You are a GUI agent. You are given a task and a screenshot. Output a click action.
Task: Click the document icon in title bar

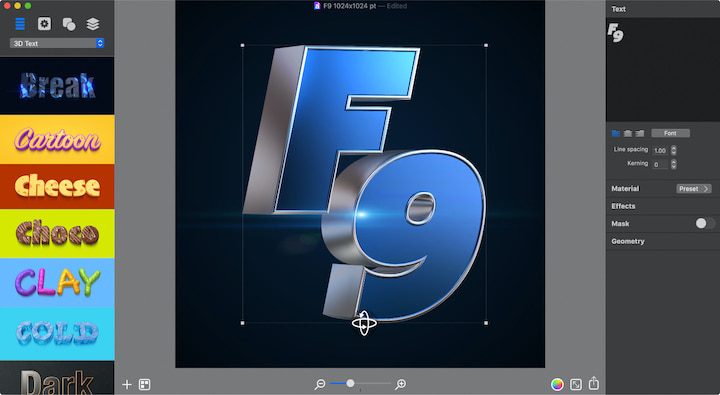point(317,6)
